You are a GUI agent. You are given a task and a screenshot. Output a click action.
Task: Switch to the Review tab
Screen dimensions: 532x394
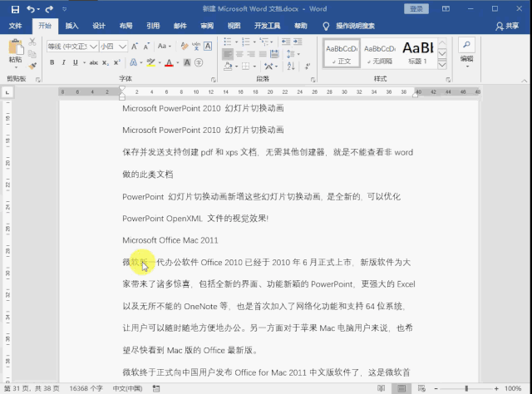[x=207, y=26]
